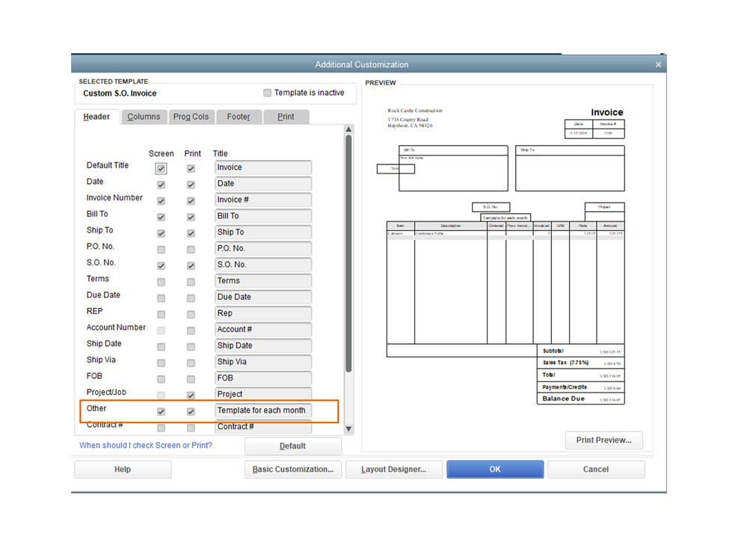The image size is (747, 560).
Task: Switch to the Columns tab
Action: tap(143, 117)
